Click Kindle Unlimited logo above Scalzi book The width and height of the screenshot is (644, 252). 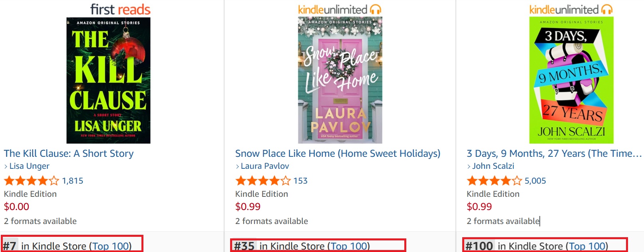pos(571,9)
